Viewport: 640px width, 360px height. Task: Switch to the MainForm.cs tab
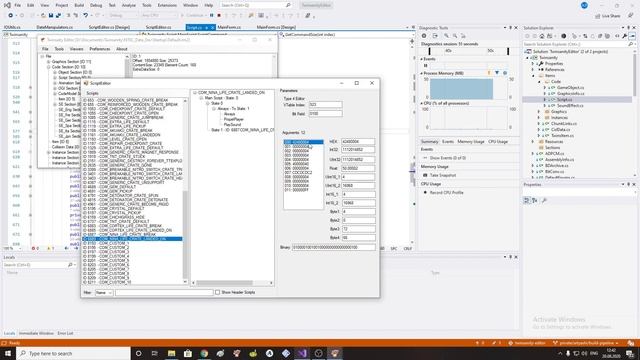[229, 27]
